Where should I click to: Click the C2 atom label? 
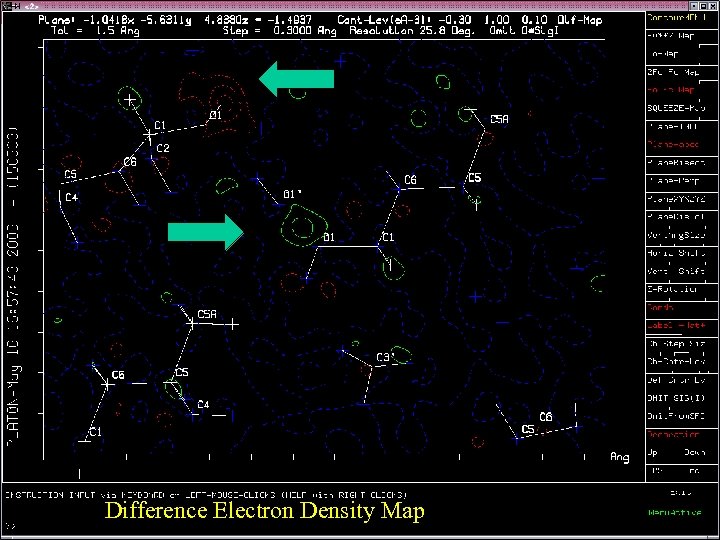[163, 148]
